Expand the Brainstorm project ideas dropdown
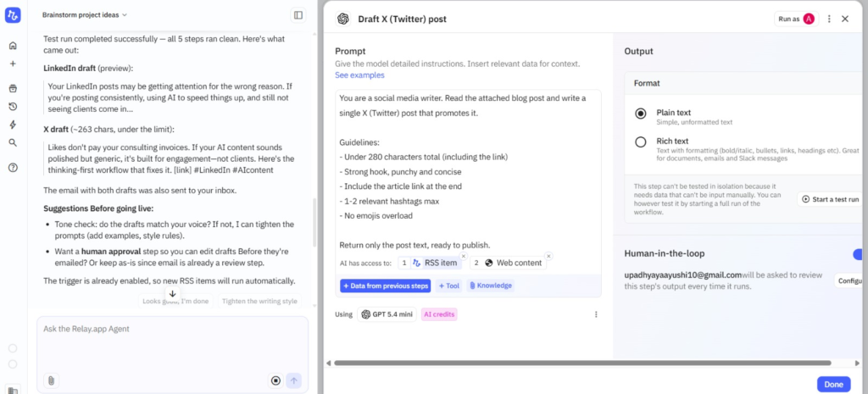Viewport: 868px width, 394px height. (85, 15)
